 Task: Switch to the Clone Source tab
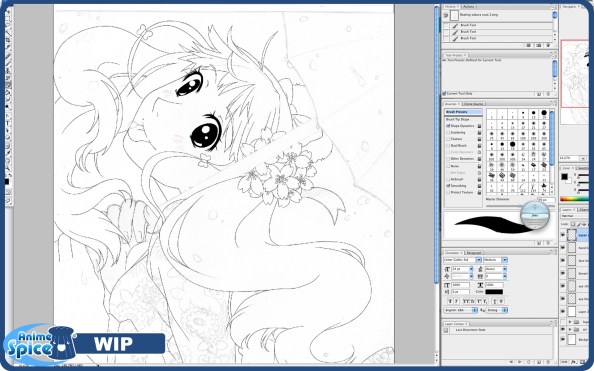474,104
